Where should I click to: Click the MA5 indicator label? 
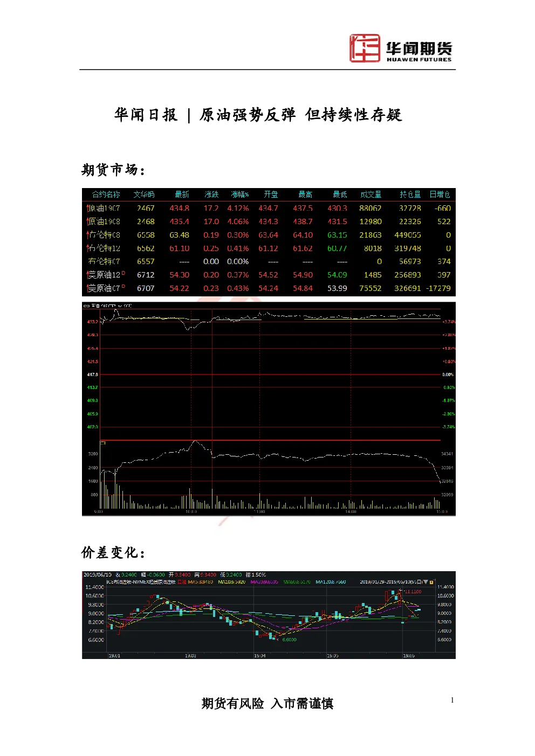[x=201, y=582]
